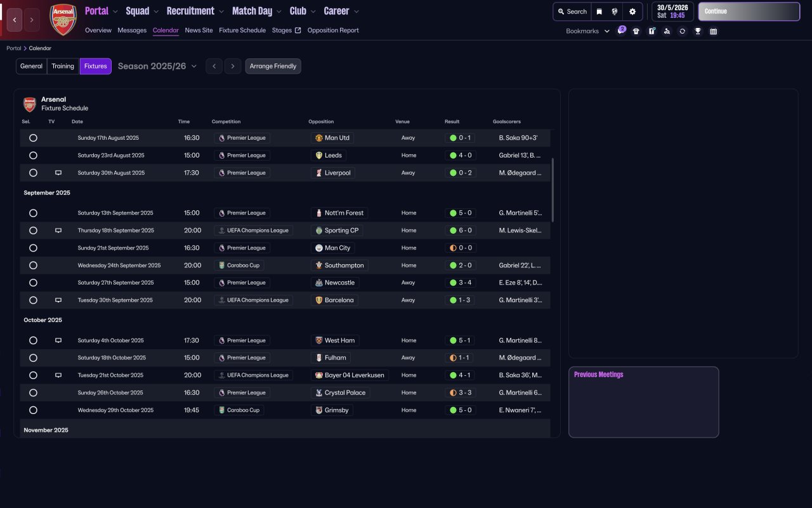Viewport: 812px width, 508px height.
Task: Open messages shortcut with 2 badge
Action: 621,31
